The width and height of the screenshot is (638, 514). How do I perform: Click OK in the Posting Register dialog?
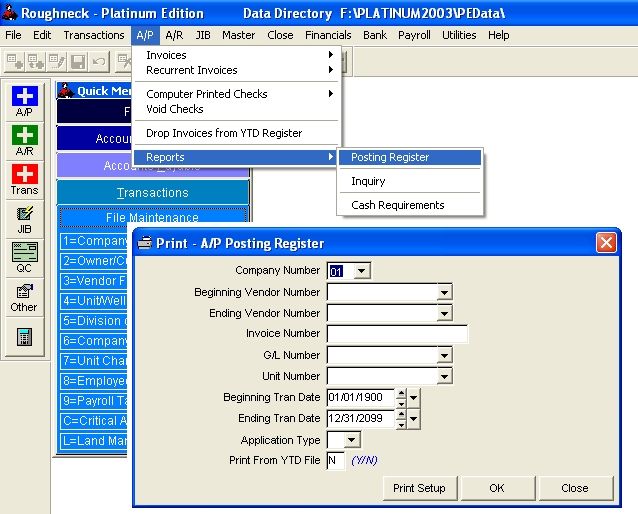click(x=497, y=488)
